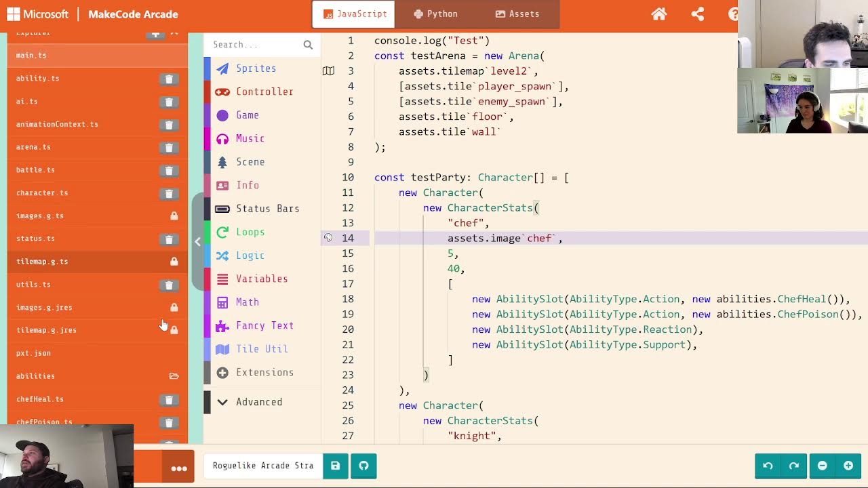Click lock icon next to images.g.ts

pyautogui.click(x=174, y=216)
